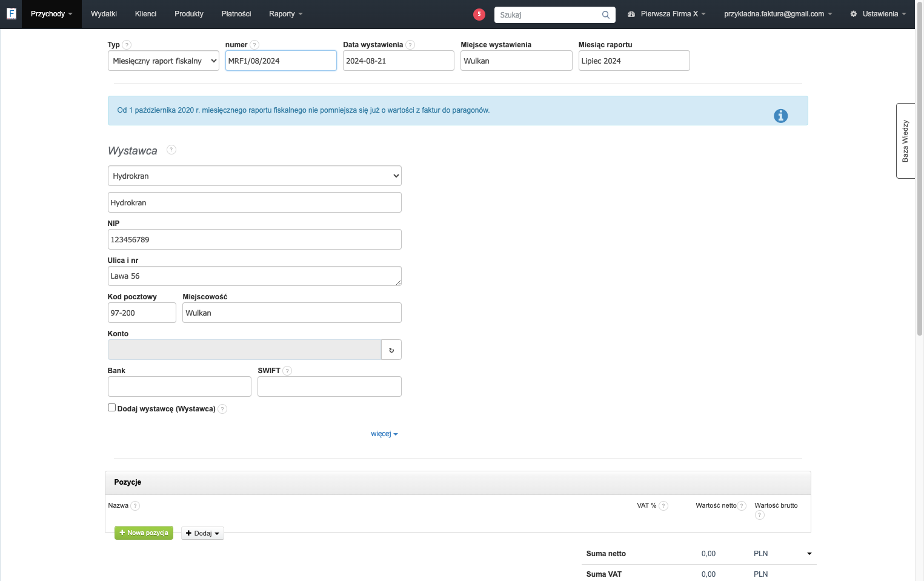Image resolution: width=924 pixels, height=581 pixels.
Task: Click the gear icon beside Ustawienia
Action: click(x=854, y=14)
